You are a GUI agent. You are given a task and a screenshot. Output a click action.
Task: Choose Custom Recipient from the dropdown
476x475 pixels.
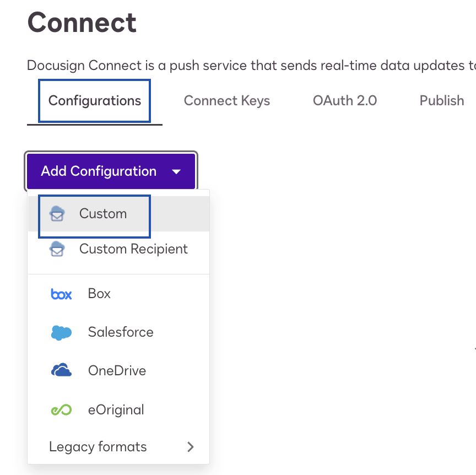pos(118,249)
